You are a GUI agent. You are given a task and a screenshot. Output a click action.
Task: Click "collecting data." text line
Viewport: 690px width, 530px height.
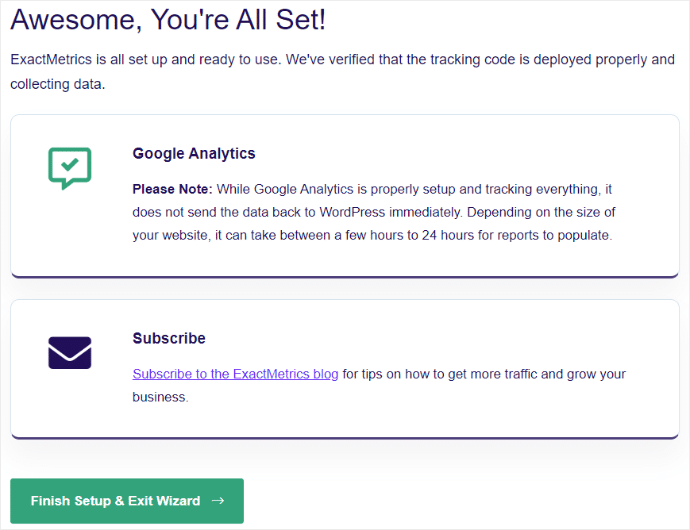(58, 84)
